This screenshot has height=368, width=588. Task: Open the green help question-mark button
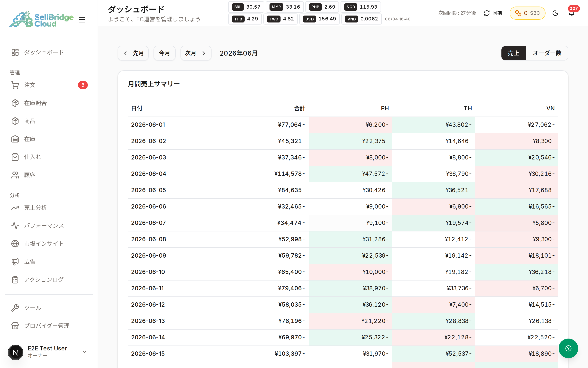tap(568, 348)
